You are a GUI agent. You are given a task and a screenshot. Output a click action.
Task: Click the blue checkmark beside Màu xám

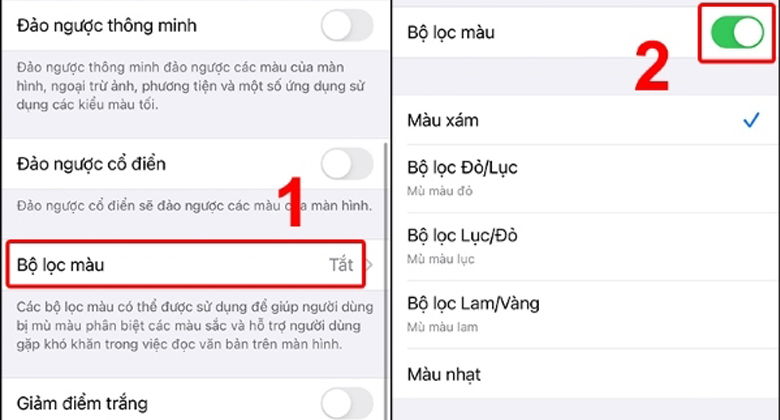(x=751, y=120)
